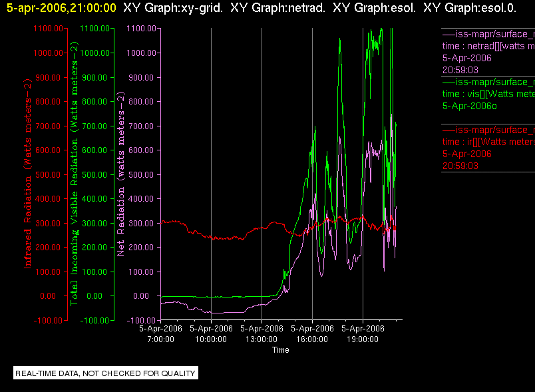This screenshot has height=392, width=535.
Task: Click the Time label below the x-axis
Action: 280,350
